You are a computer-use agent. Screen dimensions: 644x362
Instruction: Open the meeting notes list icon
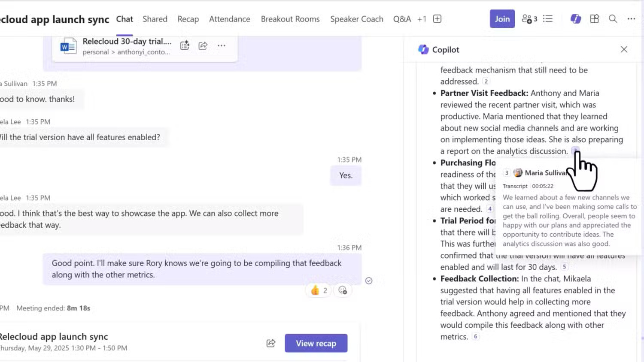tap(548, 19)
